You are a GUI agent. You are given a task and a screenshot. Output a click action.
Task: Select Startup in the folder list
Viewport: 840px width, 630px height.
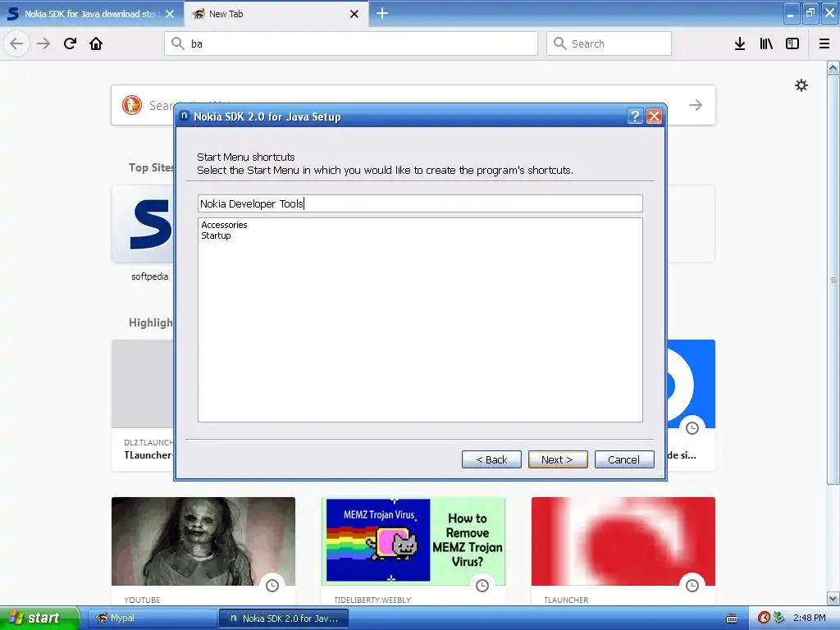[216, 235]
